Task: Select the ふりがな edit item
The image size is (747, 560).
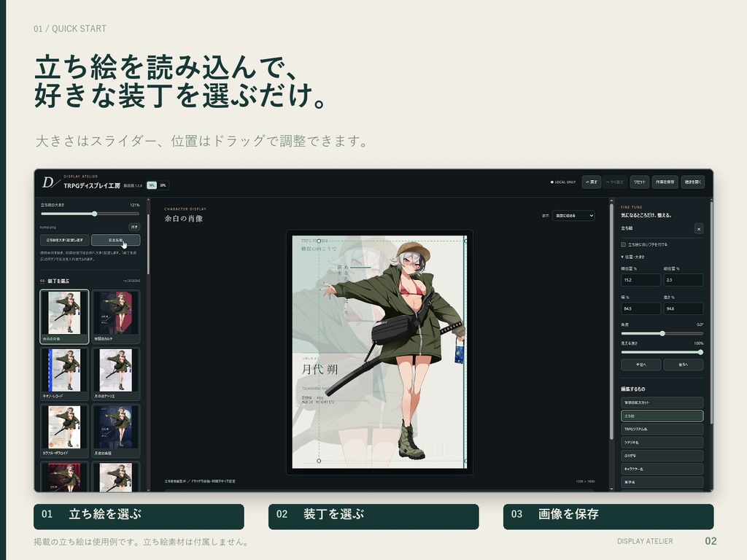Action: coord(662,456)
